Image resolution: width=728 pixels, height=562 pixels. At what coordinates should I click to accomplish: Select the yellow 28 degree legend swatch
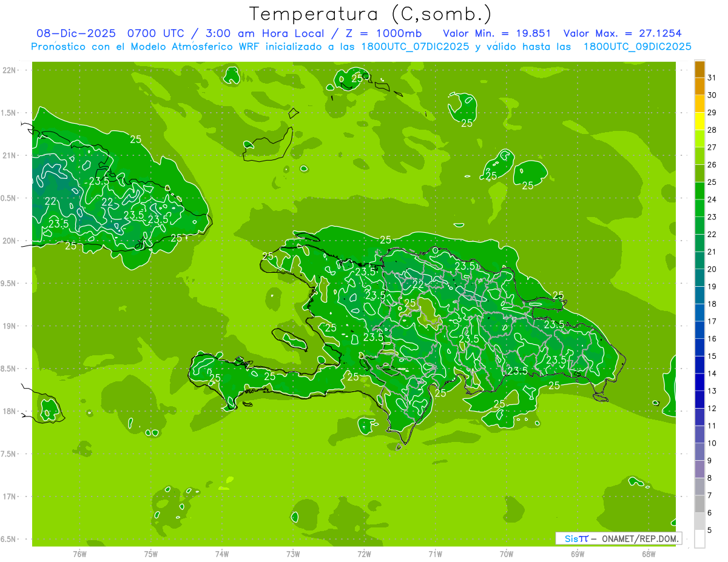click(699, 122)
